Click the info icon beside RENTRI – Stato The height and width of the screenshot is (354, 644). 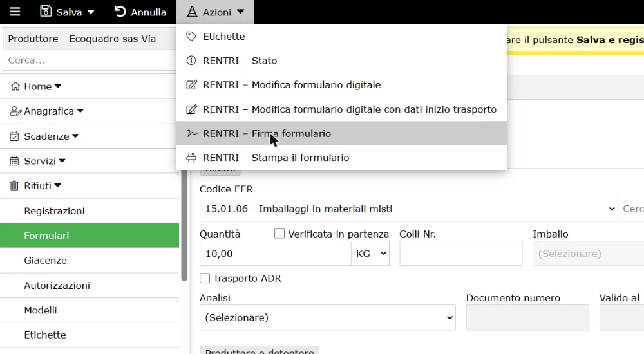(191, 61)
